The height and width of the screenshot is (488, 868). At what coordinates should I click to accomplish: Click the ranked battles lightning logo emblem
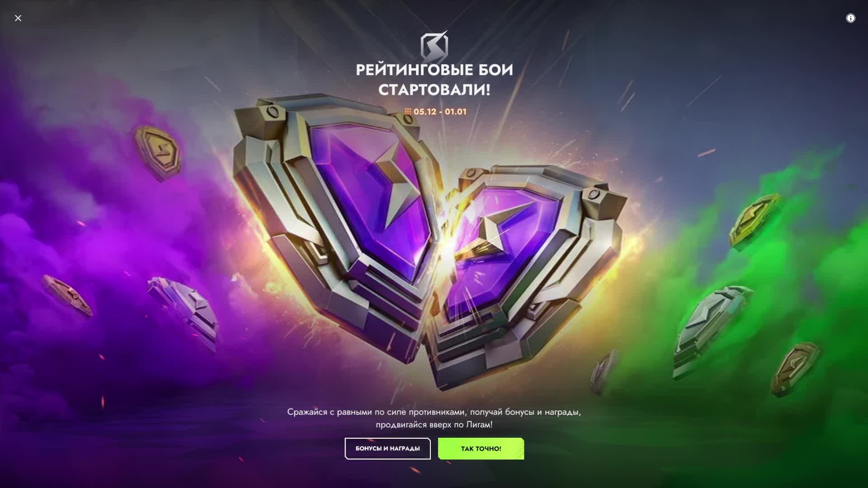click(x=434, y=46)
